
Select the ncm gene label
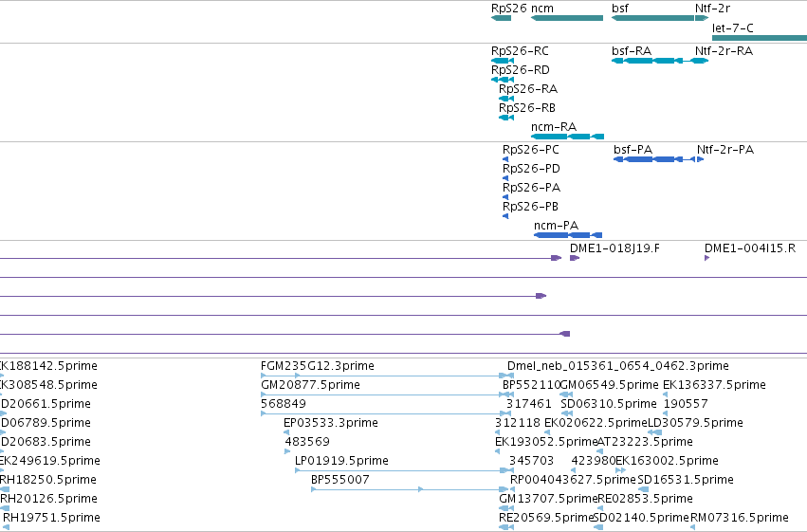click(541, 9)
